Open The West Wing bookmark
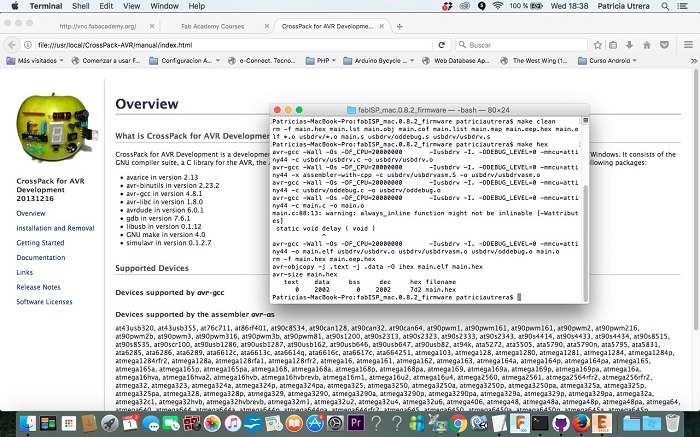Image resolution: width=700 pixels, height=437 pixels. pyautogui.click(x=534, y=60)
